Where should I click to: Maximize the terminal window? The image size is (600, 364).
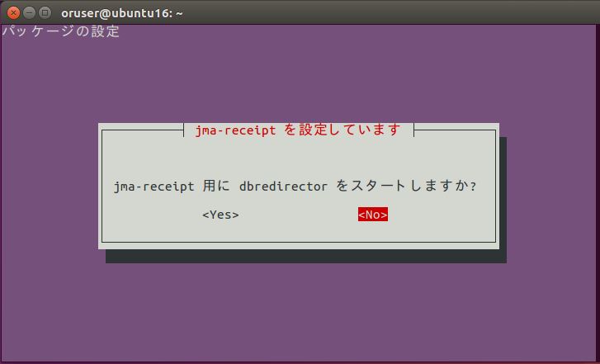(45, 12)
